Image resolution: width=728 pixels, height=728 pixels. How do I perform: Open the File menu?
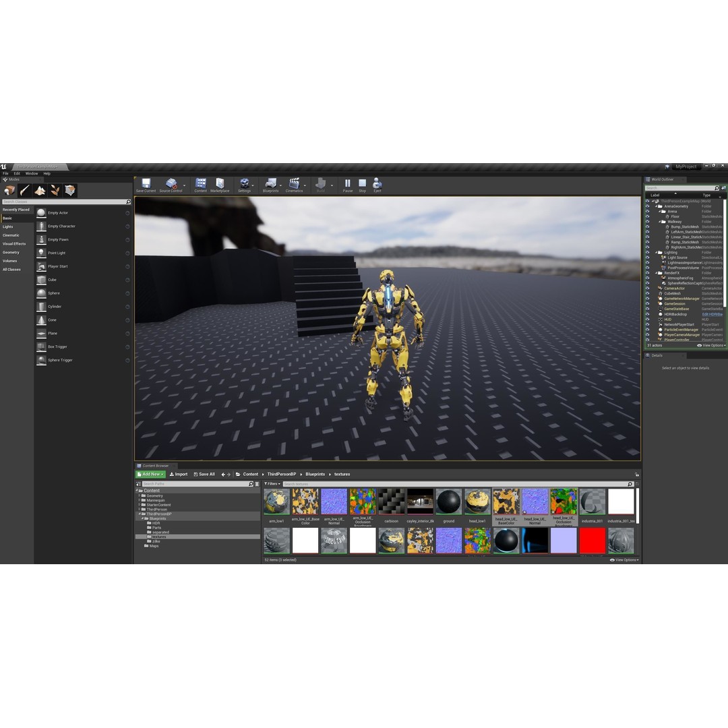pos(5,173)
